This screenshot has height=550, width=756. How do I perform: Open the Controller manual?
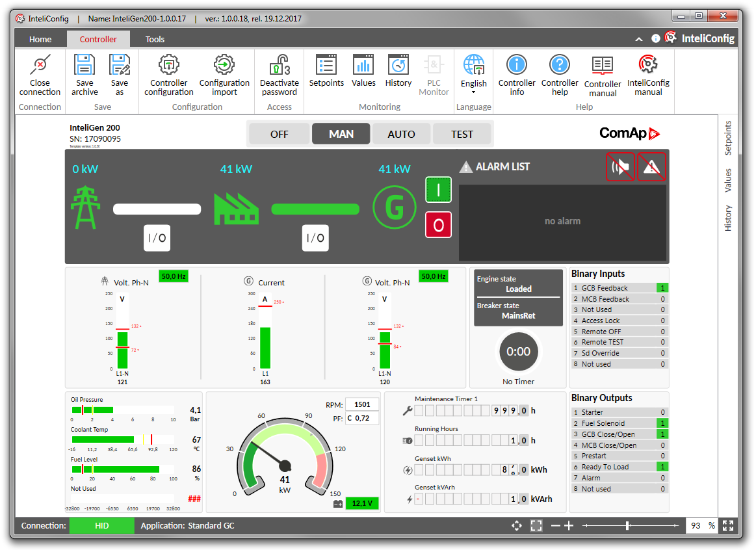pos(602,73)
